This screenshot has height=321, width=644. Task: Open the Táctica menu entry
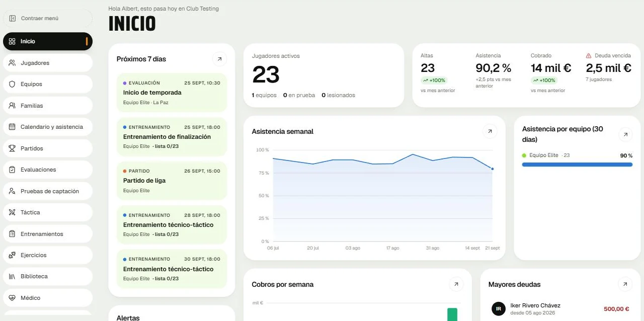pyautogui.click(x=48, y=212)
